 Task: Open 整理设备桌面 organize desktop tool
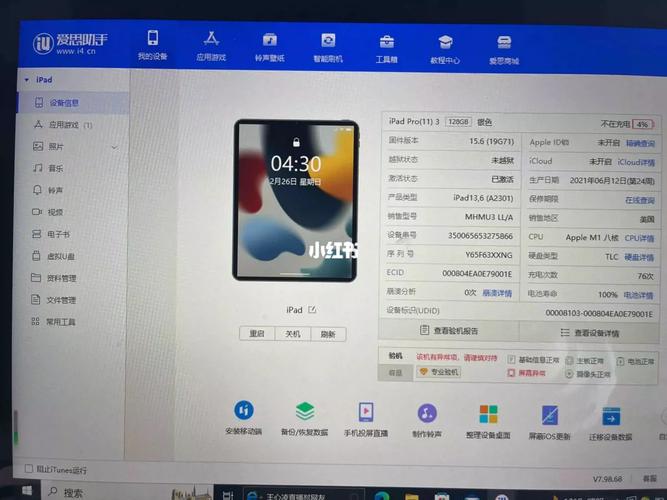(x=488, y=421)
